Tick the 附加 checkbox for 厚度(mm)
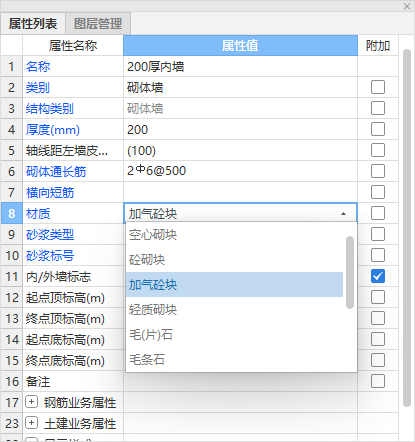Image resolution: width=415 pixels, height=442 pixels. 378,129
